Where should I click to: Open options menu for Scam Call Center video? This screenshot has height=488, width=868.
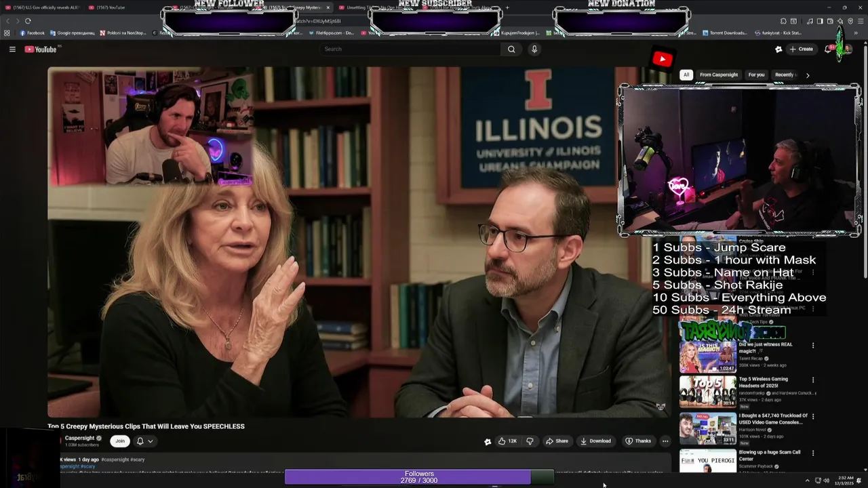[813, 453]
